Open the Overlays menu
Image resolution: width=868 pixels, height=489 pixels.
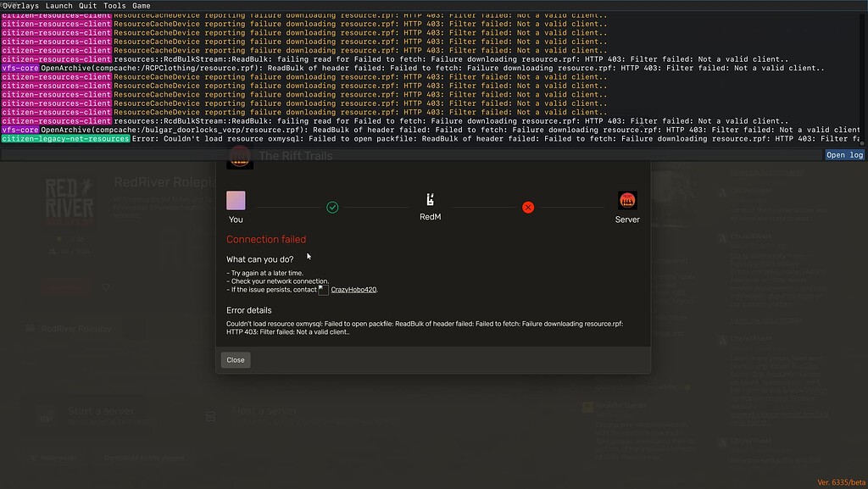[x=19, y=5]
